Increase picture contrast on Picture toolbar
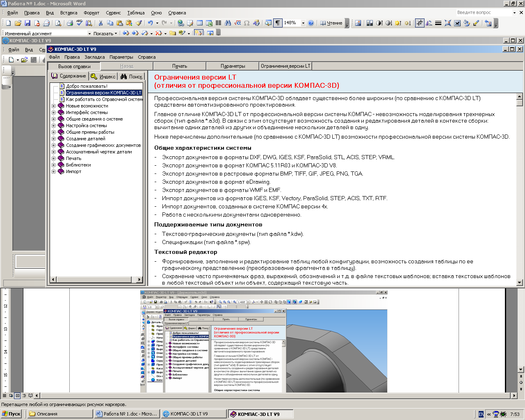This screenshot has width=525, height=420. pyautogui.click(x=379, y=23)
